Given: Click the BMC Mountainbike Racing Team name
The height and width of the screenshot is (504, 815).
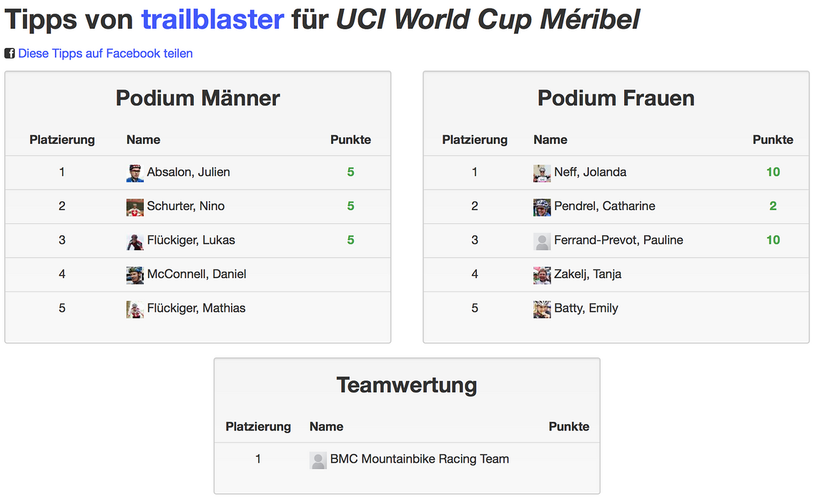Looking at the screenshot, I should 420,459.
